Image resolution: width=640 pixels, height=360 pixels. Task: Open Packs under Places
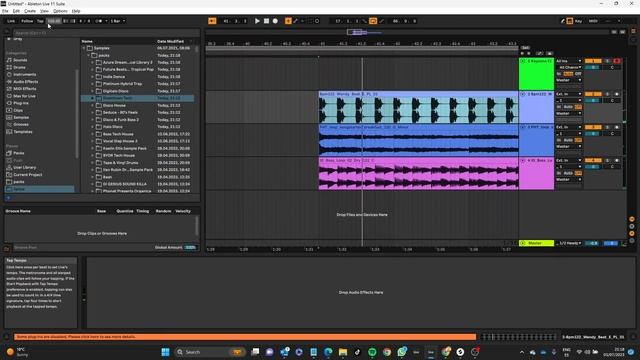pos(18,153)
